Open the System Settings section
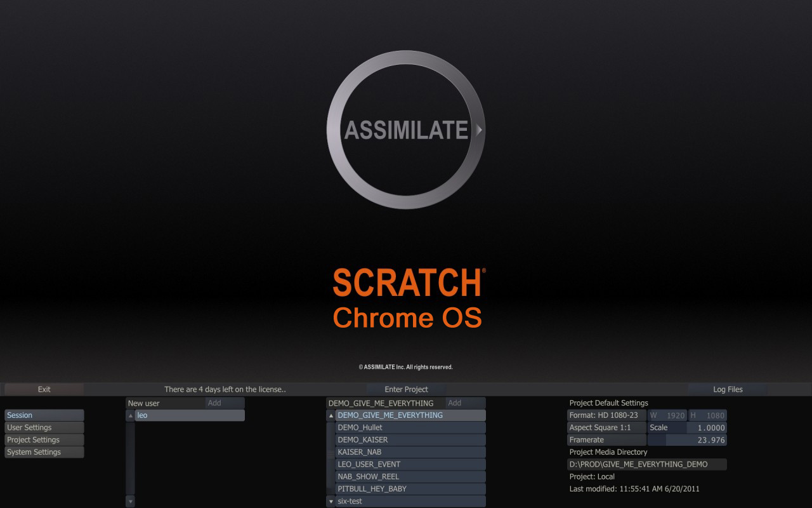 [44, 452]
